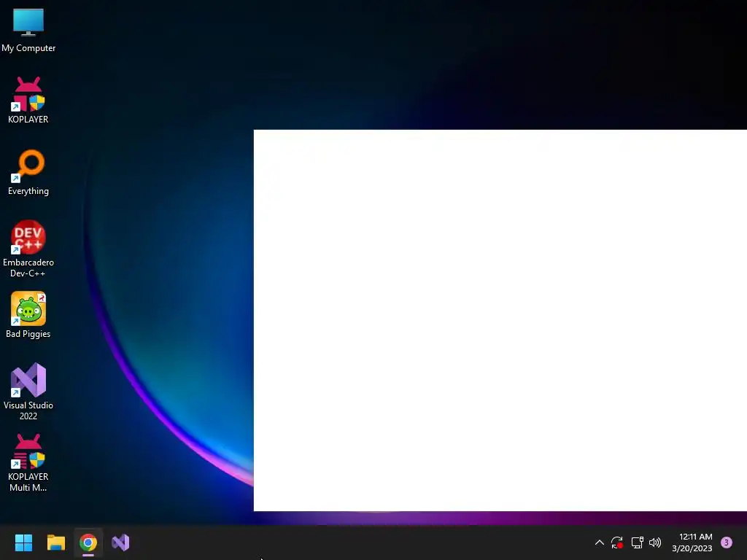Viewport: 747px width, 560px height.
Task: Open the network status tray icon
Action: click(637, 542)
